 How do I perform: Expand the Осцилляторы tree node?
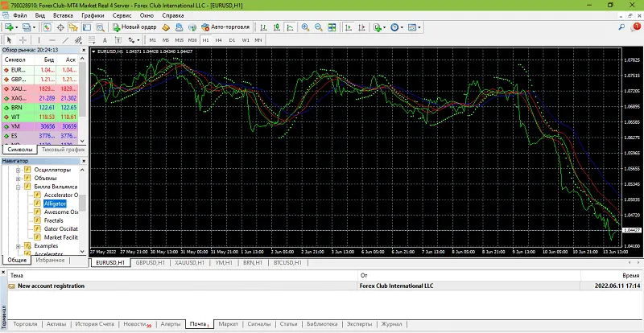tap(18, 170)
